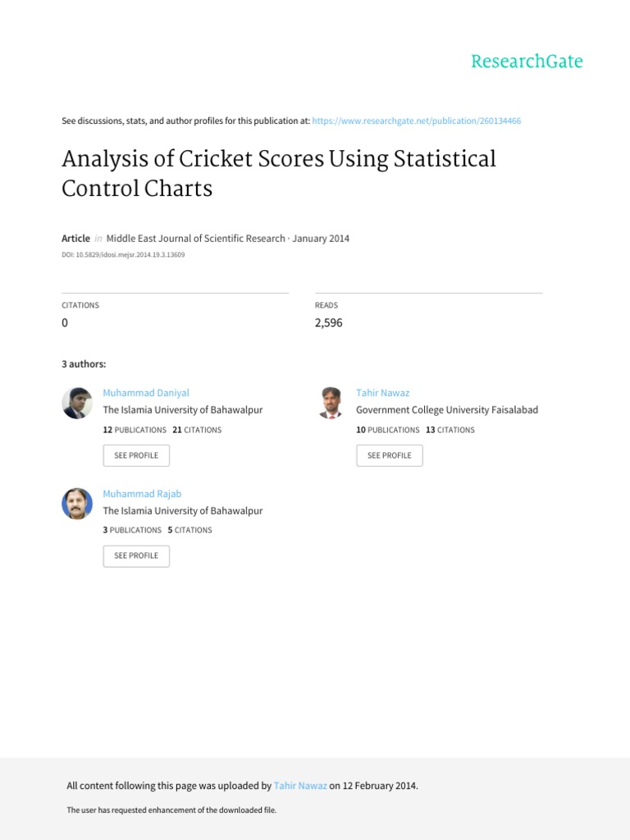
Task: Click the Tahir Nawaz uploader link in footer
Action: pyautogui.click(x=300, y=786)
